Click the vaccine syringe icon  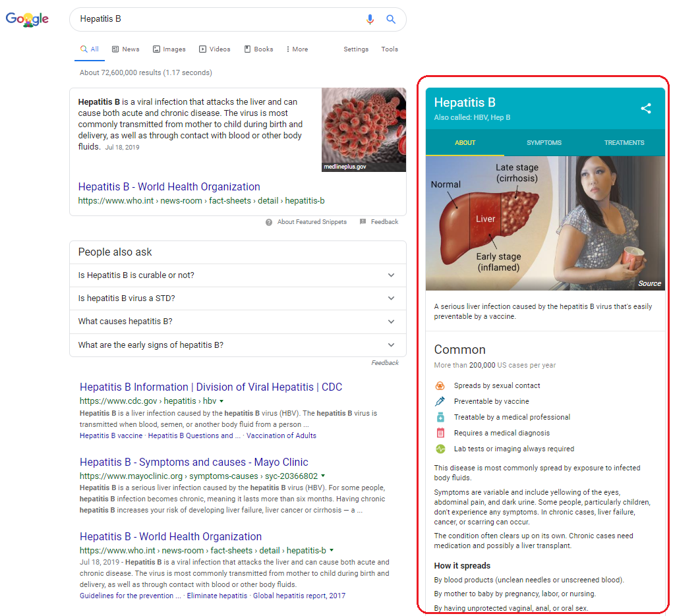[440, 401]
